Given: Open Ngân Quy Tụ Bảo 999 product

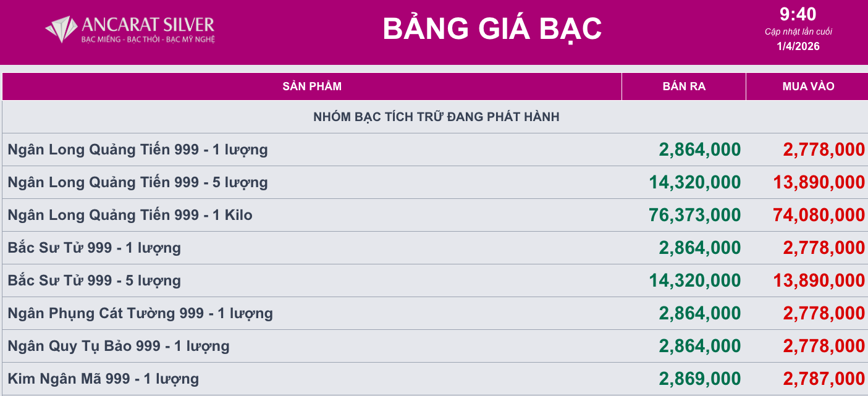Looking at the screenshot, I should (x=119, y=346).
